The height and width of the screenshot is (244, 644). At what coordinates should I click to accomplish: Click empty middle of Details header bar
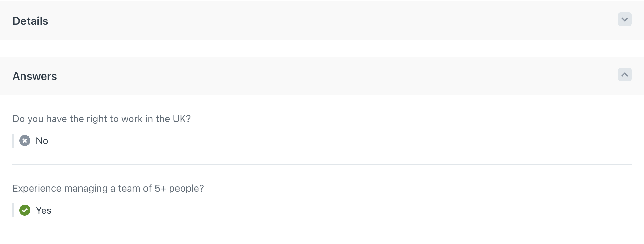pyautogui.click(x=322, y=21)
